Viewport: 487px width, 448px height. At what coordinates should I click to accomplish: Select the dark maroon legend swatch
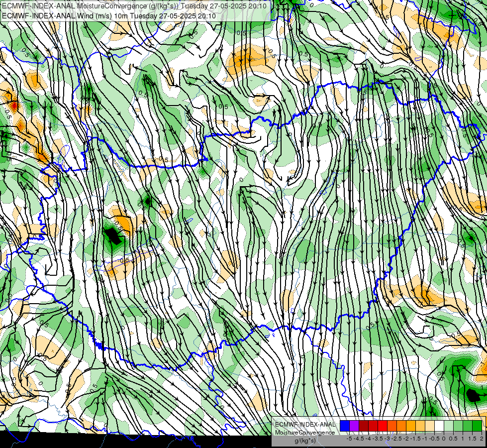(x=364, y=426)
